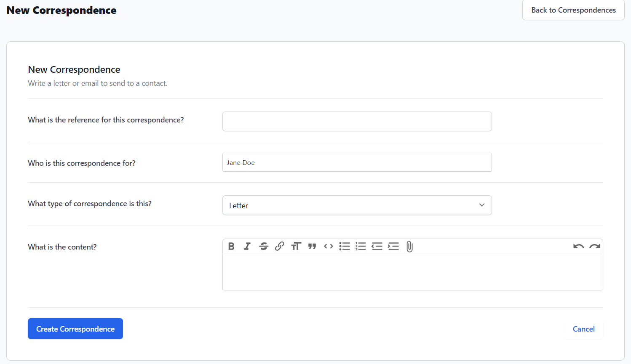Image resolution: width=631 pixels, height=364 pixels.
Task: Click the recipient field showing Jane Doe
Action: (x=357, y=162)
